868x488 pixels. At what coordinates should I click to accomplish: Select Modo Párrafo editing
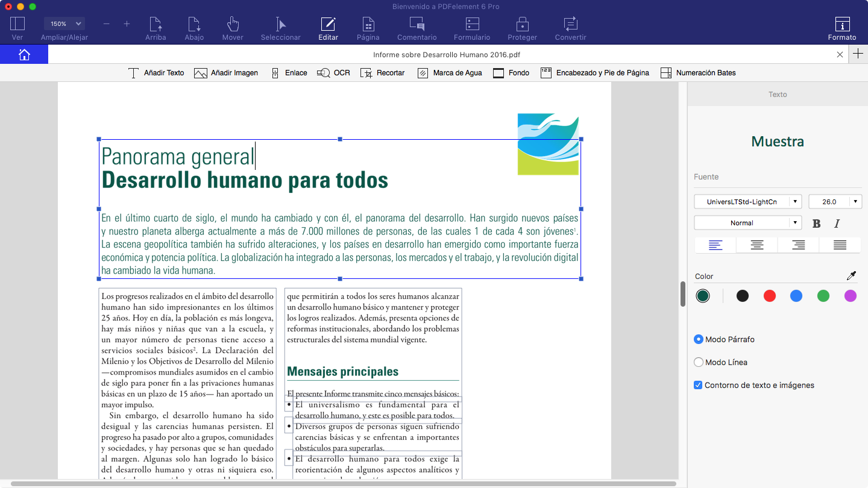coord(698,339)
